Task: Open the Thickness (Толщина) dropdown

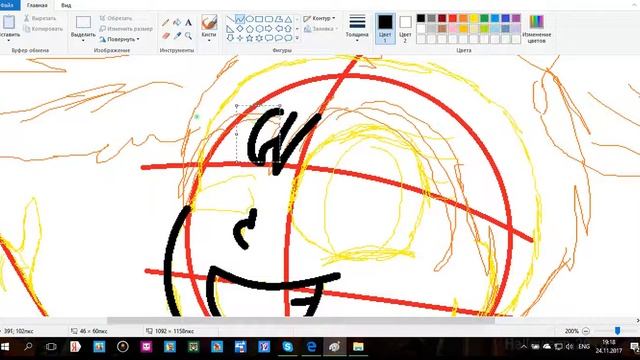Action: coord(357,28)
